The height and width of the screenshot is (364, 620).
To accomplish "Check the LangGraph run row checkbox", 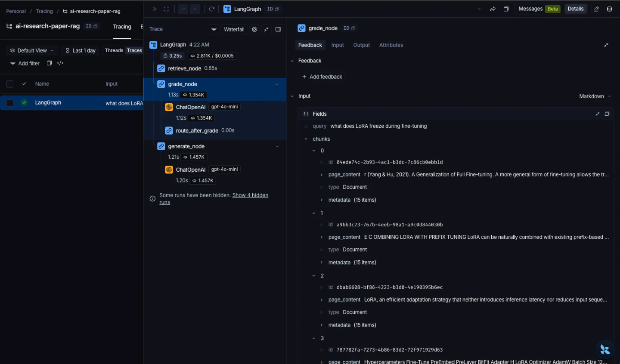I will [x=10, y=103].
